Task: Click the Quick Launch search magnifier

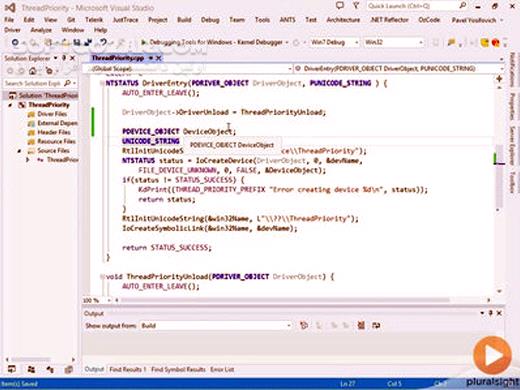Action: coord(463,5)
